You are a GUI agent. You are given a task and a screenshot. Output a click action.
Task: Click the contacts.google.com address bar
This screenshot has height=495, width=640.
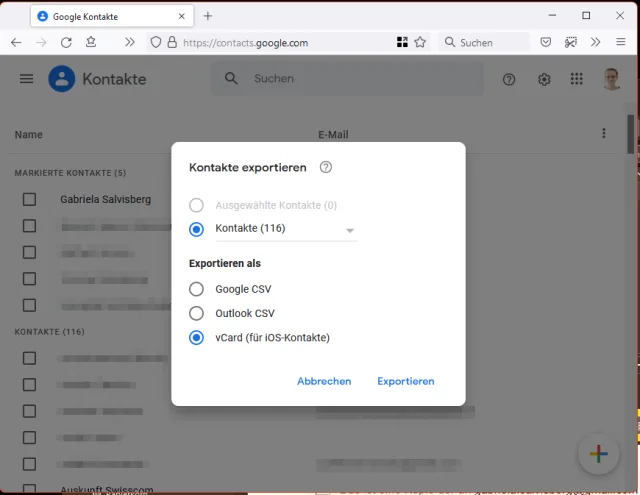coord(245,43)
